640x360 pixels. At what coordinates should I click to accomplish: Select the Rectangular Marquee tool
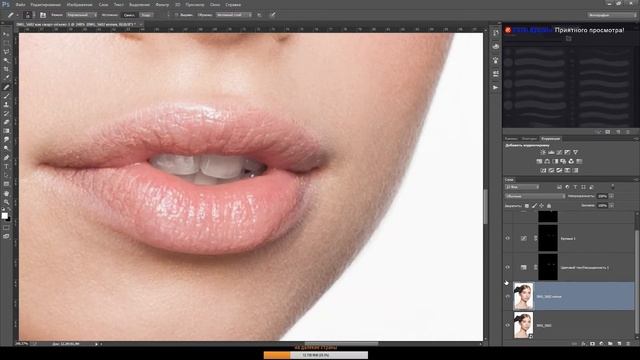click(x=6, y=43)
